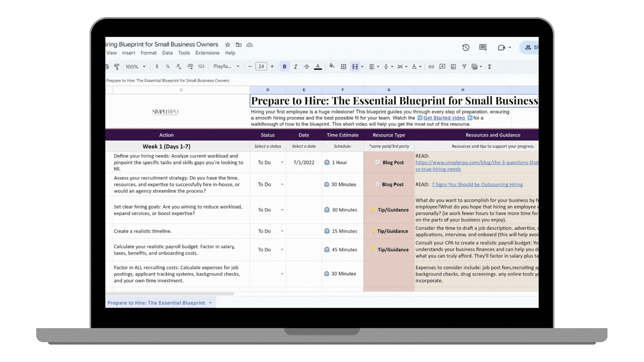Toggle italic formatting

click(x=296, y=67)
